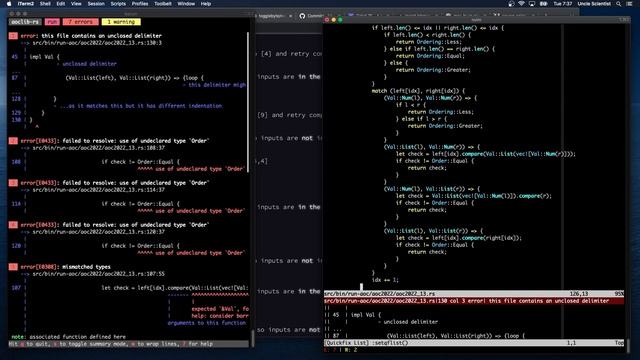Click the Tue 7:37 clock
This screenshot has height=360, width=640.
562,4
